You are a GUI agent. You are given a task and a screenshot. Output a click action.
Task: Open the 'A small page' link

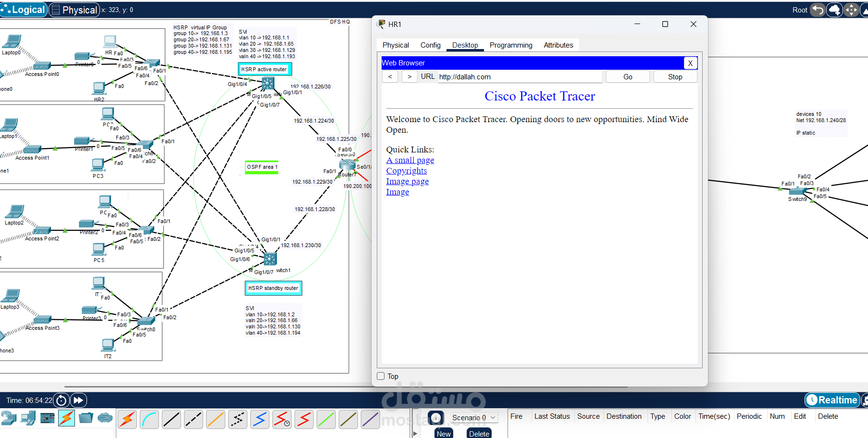tap(410, 160)
